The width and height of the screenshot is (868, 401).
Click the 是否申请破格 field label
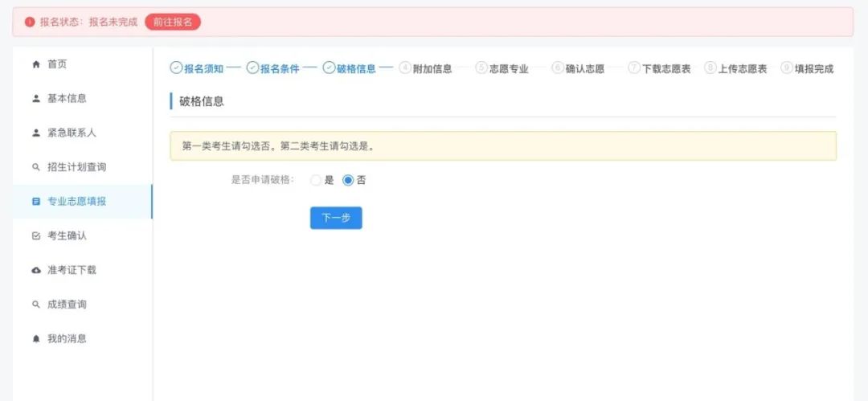(x=263, y=181)
